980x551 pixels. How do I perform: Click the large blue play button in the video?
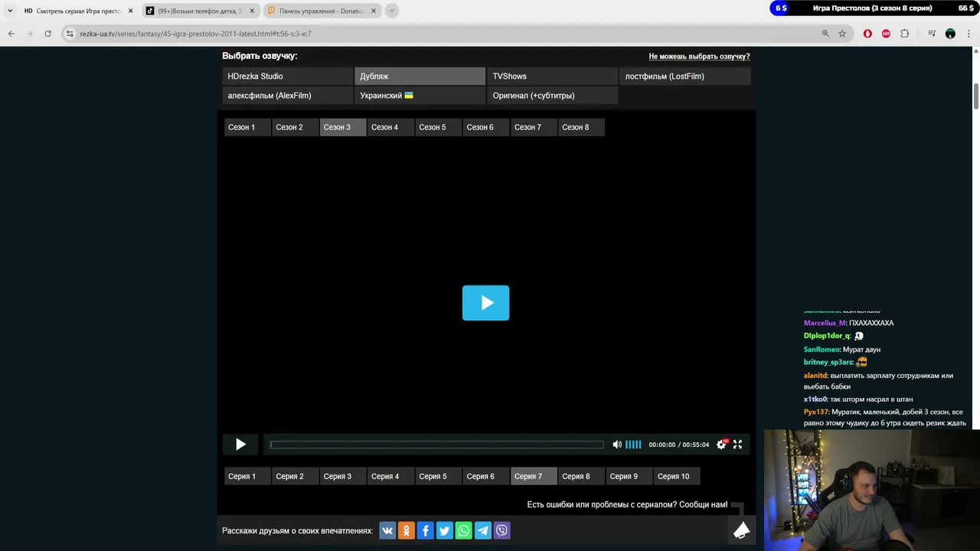click(485, 303)
